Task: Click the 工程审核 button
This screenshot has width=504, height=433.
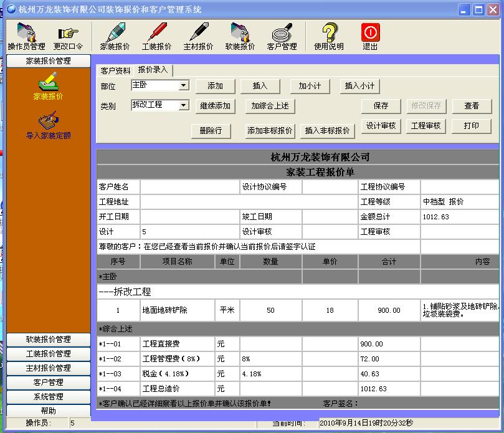Action: point(426,126)
